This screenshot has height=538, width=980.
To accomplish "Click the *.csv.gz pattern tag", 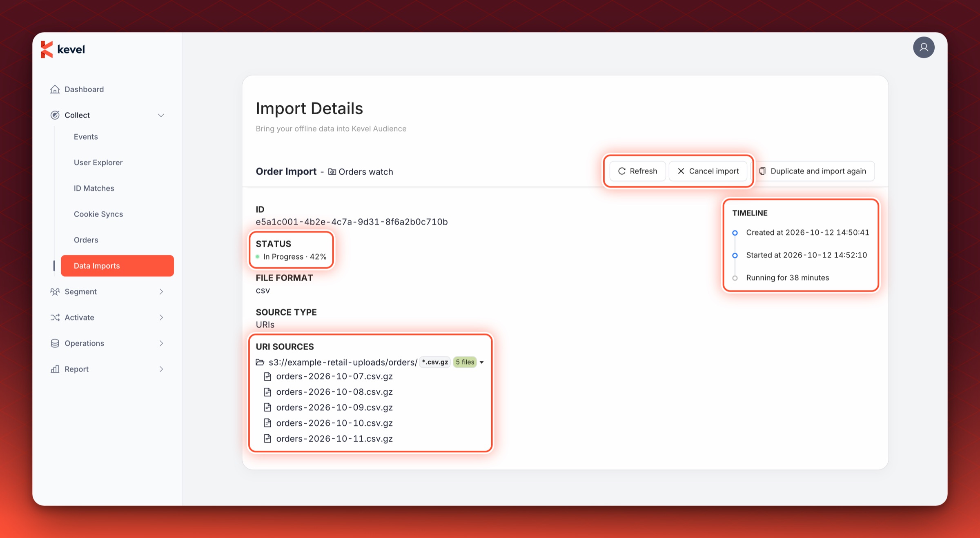I will tap(435, 362).
